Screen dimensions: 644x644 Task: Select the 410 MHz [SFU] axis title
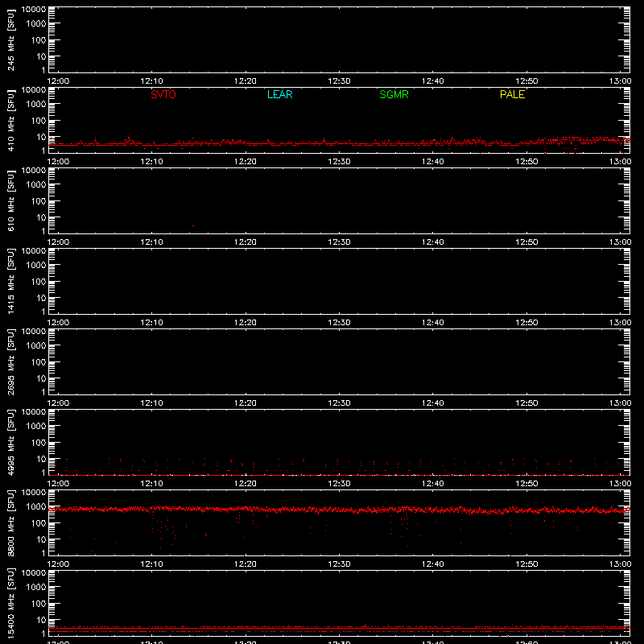10,121
